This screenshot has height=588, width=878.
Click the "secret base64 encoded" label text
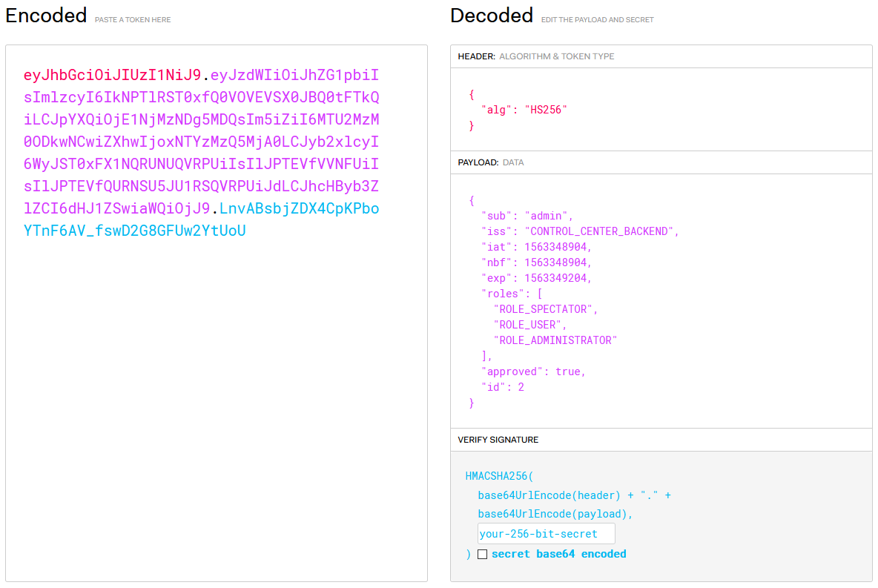(x=558, y=555)
